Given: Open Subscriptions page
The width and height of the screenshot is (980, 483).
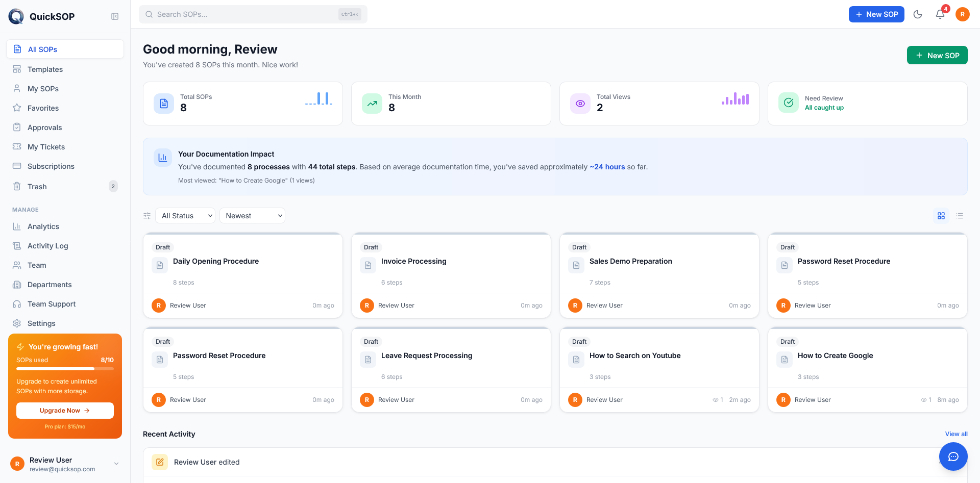Looking at the screenshot, I should tap(65, 166).
